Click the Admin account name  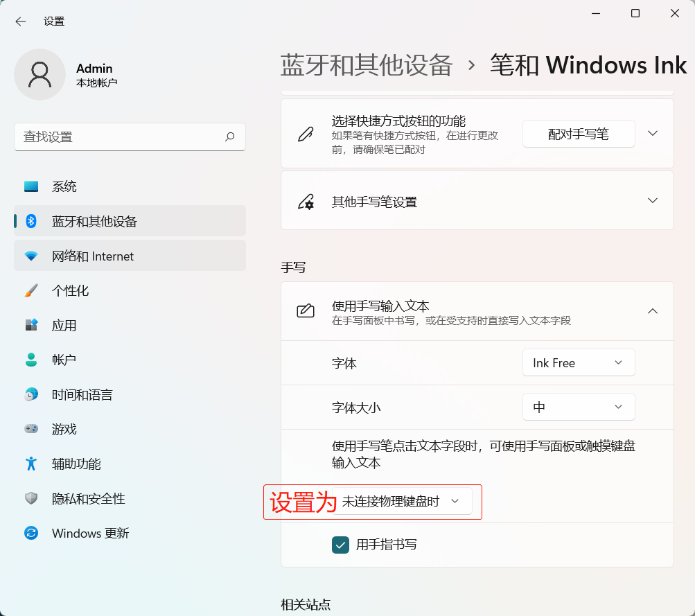pyautogui.click(x=94, y=69)
